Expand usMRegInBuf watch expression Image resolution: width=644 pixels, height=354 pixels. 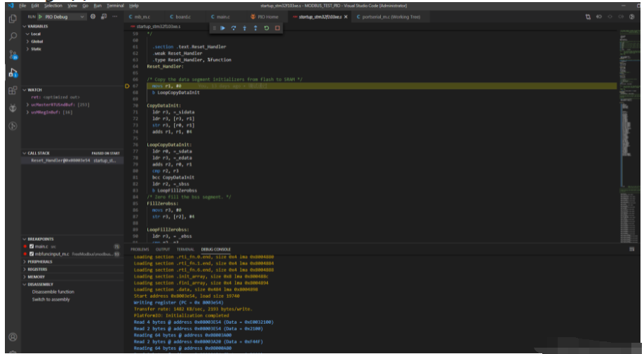[x=28, y=112]
